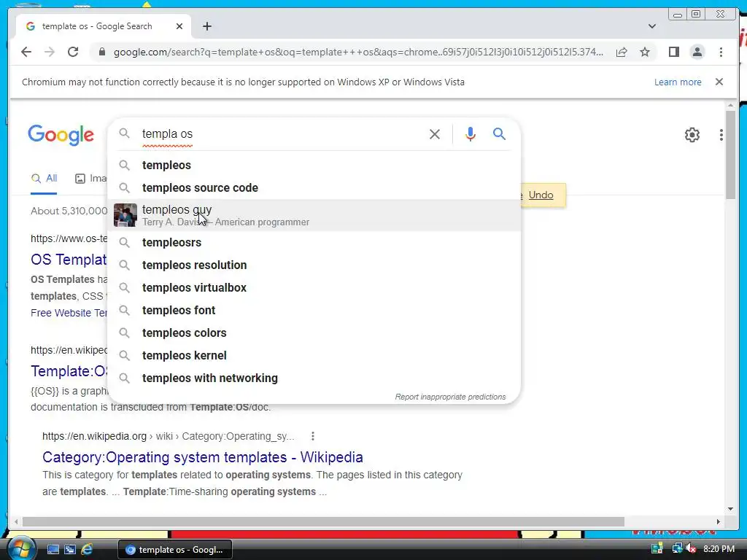Viewport: 747px width, 560px height.
Task: Reload the page with the refresh icon
Action: [73, 52]
